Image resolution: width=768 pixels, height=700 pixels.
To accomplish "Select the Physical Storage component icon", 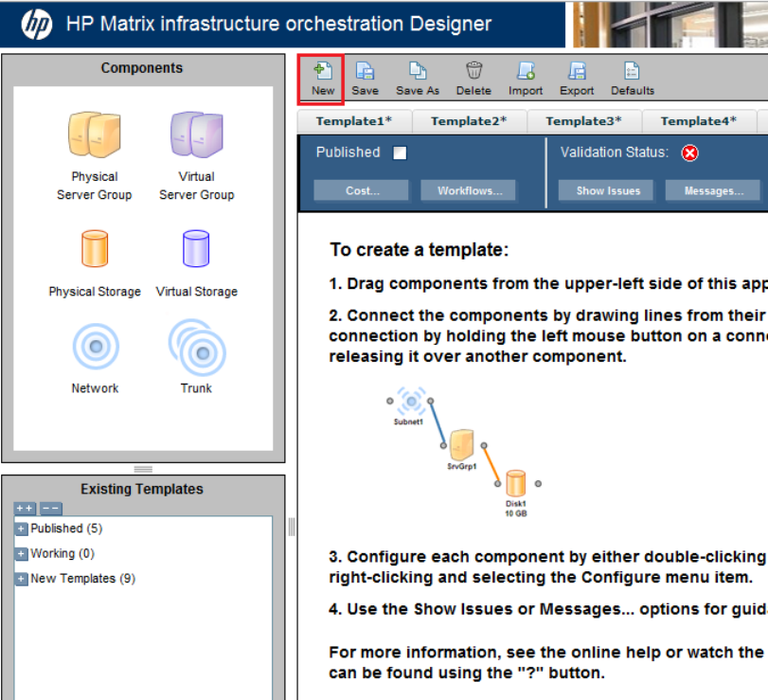I will click(94, 249).
